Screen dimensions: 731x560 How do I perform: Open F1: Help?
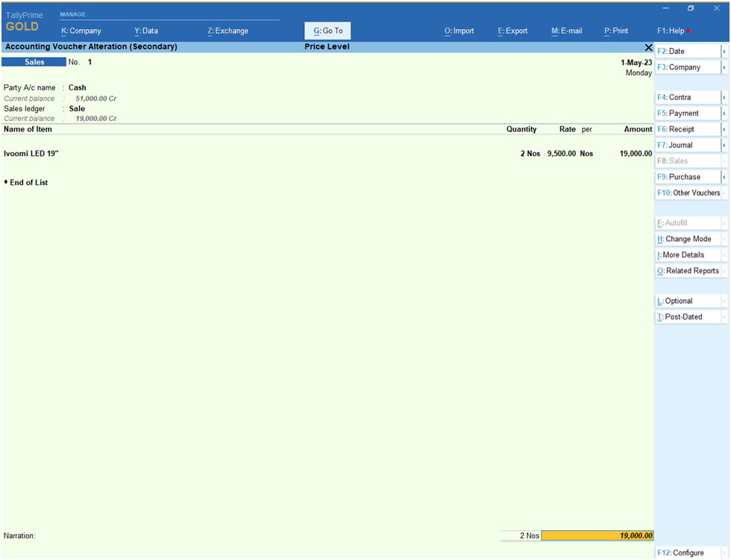click(674, 31)
